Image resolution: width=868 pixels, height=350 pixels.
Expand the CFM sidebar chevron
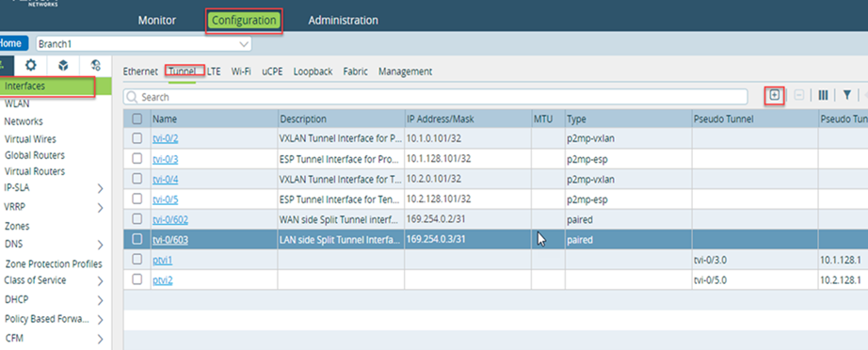click(x=100, y=339)
